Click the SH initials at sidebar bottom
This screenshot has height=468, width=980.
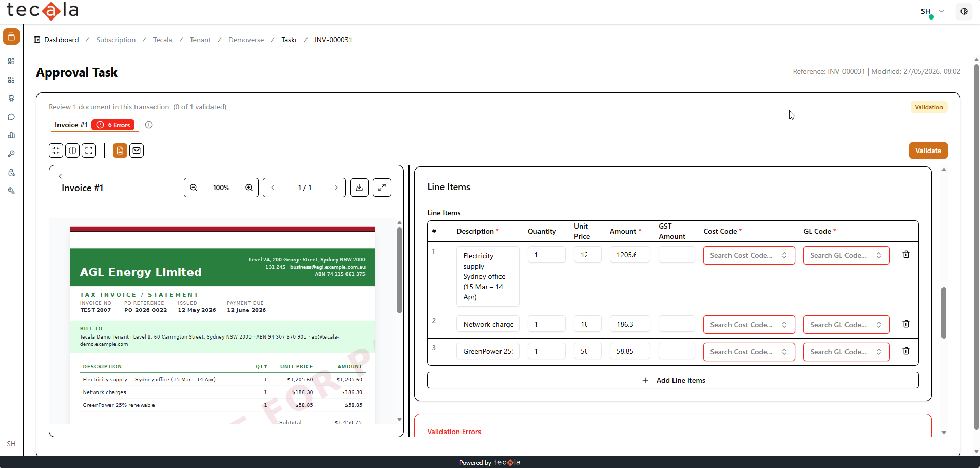pyautogui.click(x=11, y=444)
